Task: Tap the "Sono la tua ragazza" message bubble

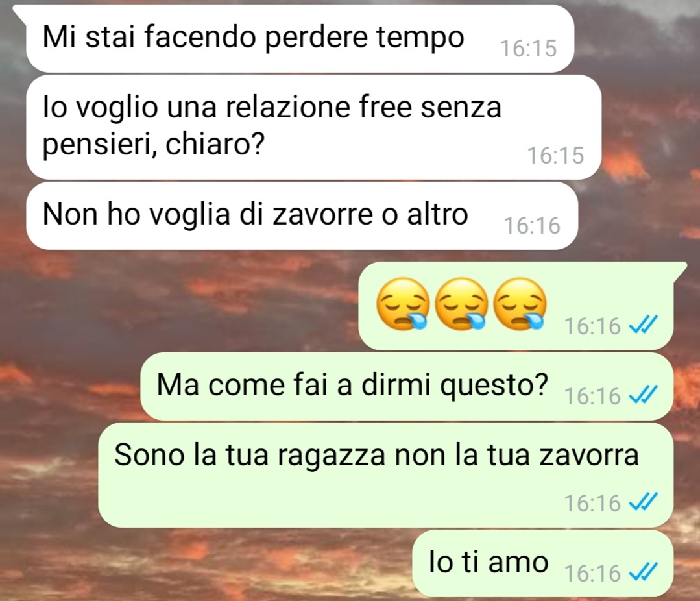Action: coord(386,475)
